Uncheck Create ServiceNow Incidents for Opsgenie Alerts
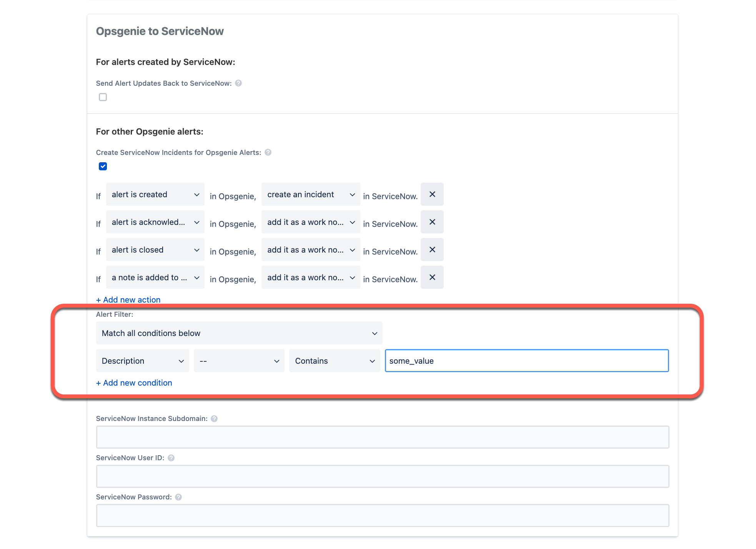Image resolution: width=756 pixels, height=549 pixels. coord(103,166)
